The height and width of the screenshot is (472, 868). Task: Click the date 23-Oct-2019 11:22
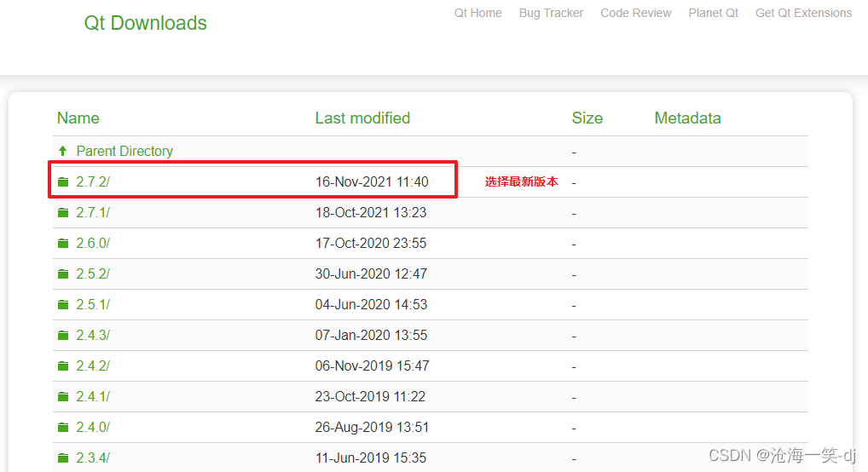click(370, 397)
